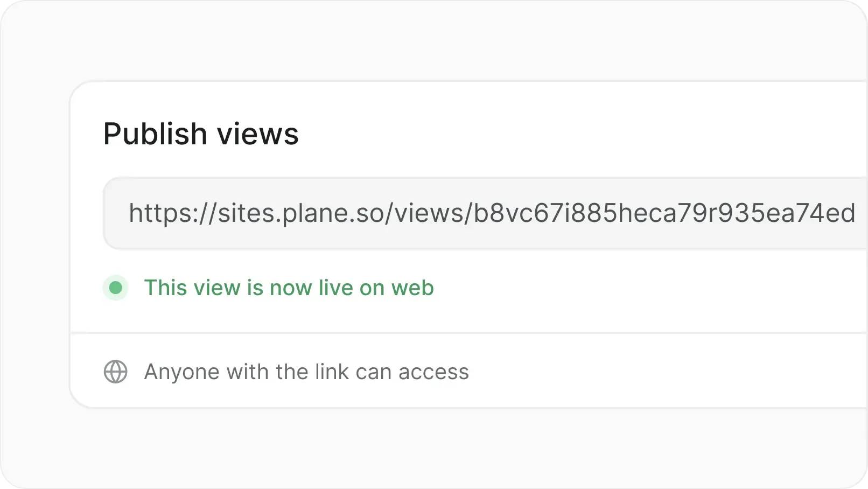Click 'This view is now live on web'

point(289,288)
